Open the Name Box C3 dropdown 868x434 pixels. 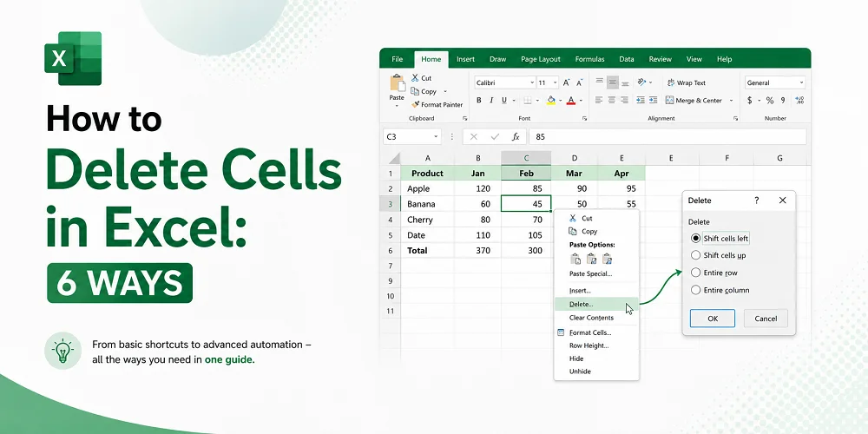[x=436, y=137]
